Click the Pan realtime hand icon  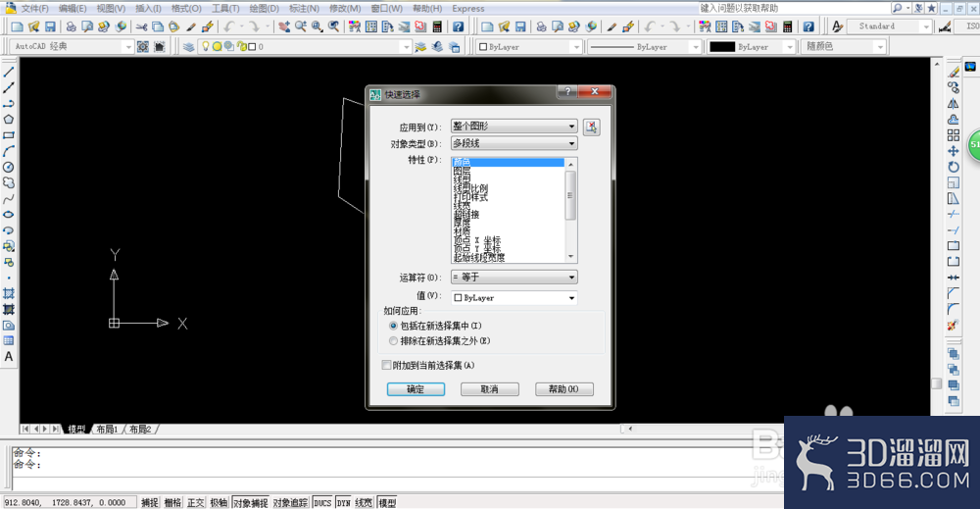tap(284, 26)
